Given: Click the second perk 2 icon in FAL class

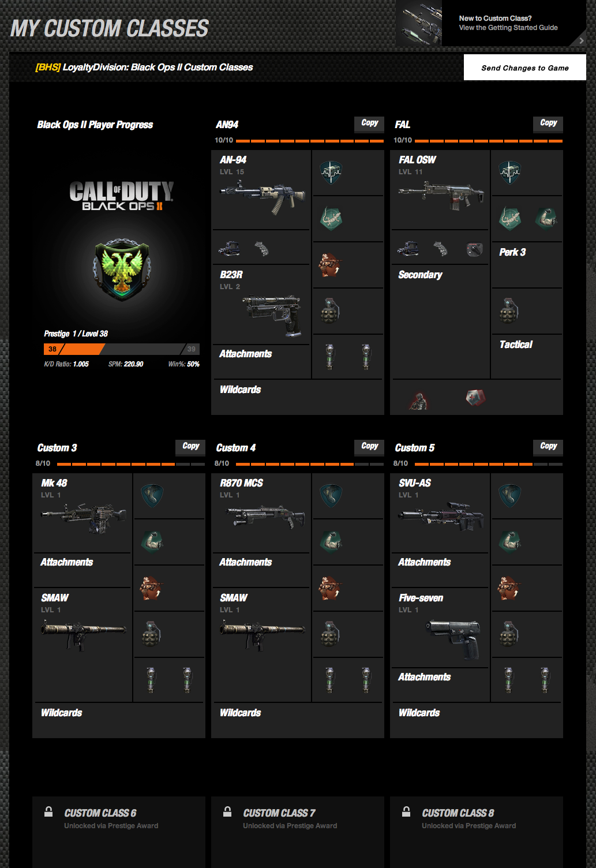Looking at the screenshot, I should (546, 218).
